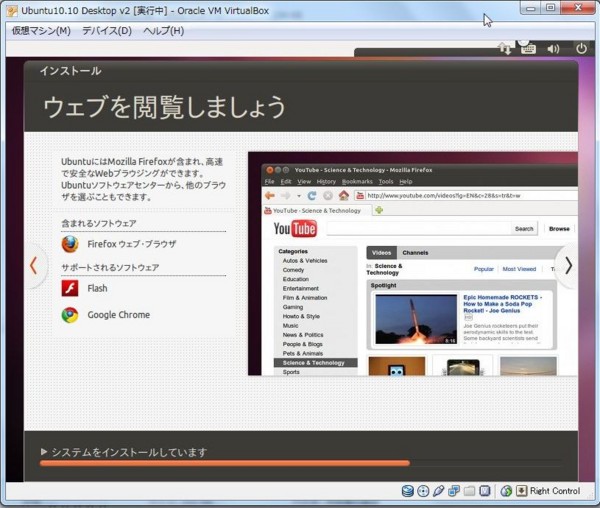Screen dimensions: 600x508
Task: Click the USB devices icon in status bar
Action: tap(439, 491)
